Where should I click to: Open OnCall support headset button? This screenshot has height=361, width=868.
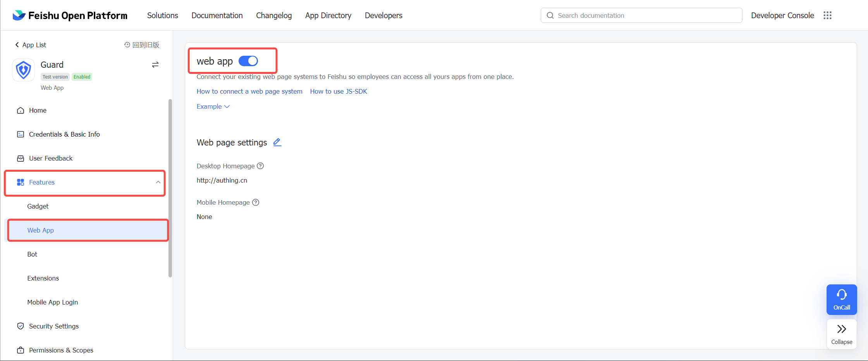coord(841,299)
